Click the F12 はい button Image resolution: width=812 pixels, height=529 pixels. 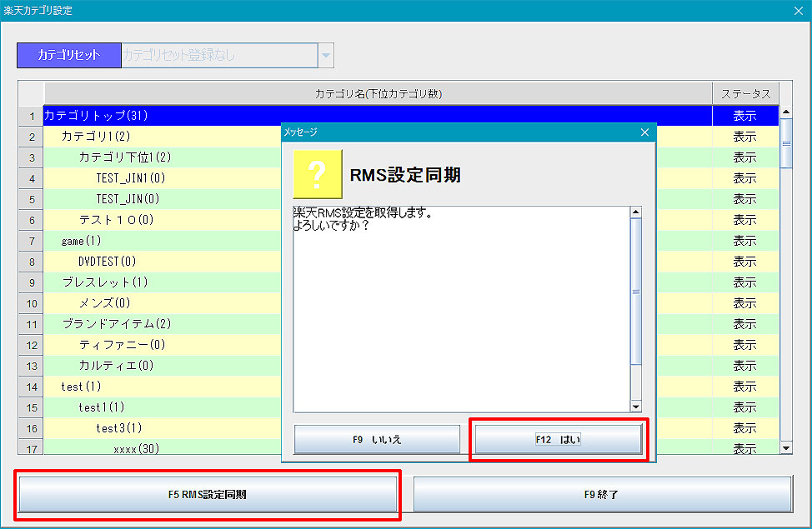[x=559, y=440]
